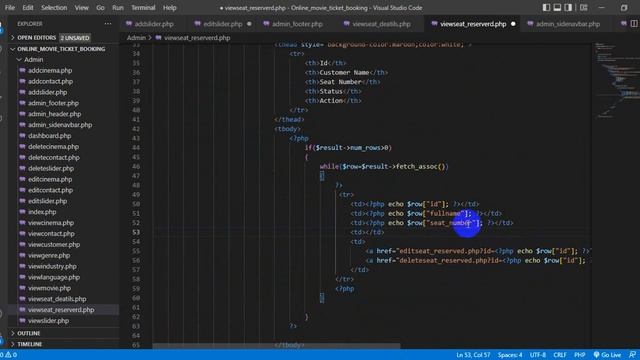The width and height of the screenshot is (640, 360).
Task: Click UTF-8 encoding status item
Action: tap(538, 355)
